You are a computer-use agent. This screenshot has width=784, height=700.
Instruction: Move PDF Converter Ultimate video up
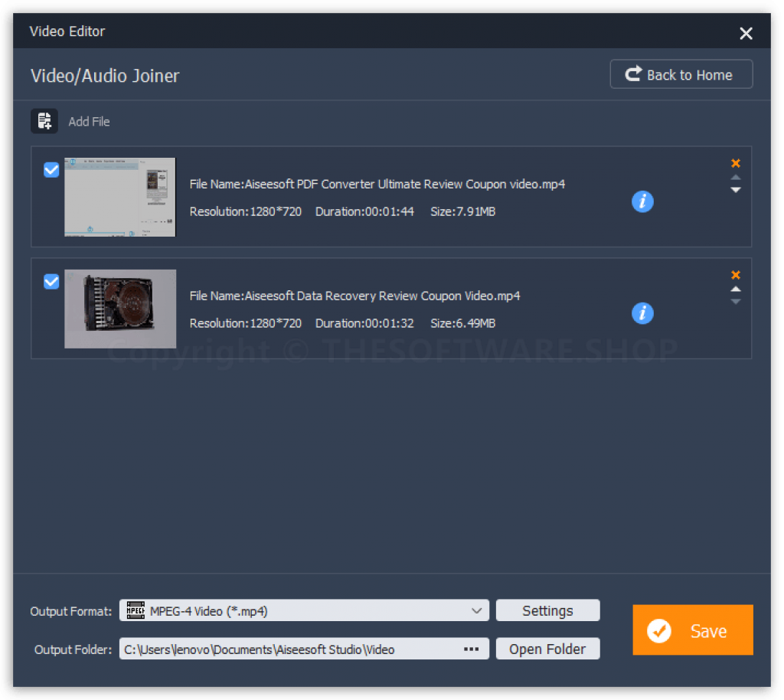(736, 178)
